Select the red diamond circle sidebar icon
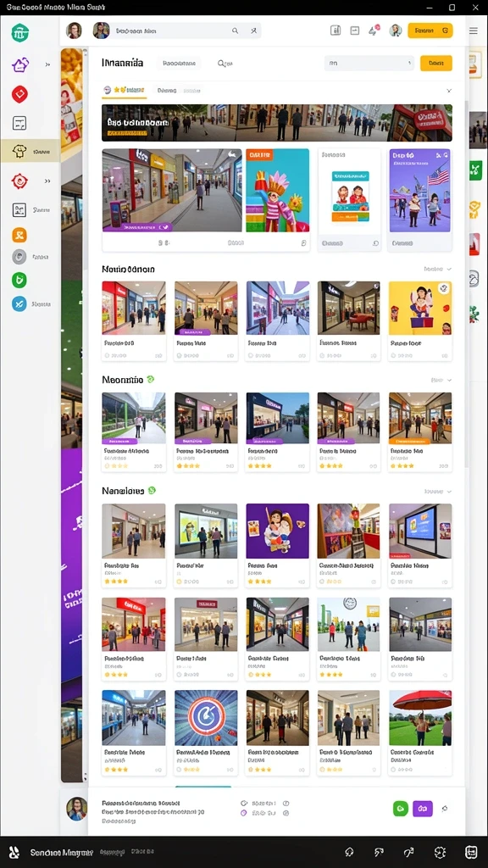This screenshot has width=488, height=868. (19, 94)
